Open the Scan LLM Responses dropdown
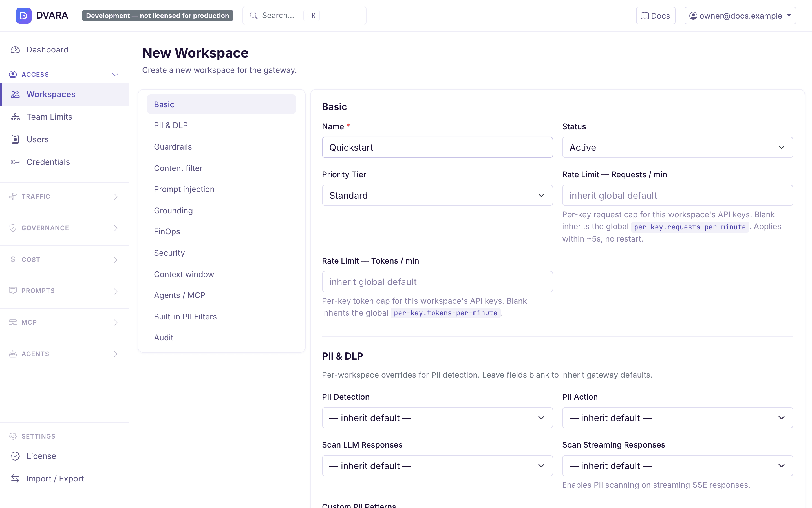The width and height of the screenshot is (812, 508). [437, 466]
